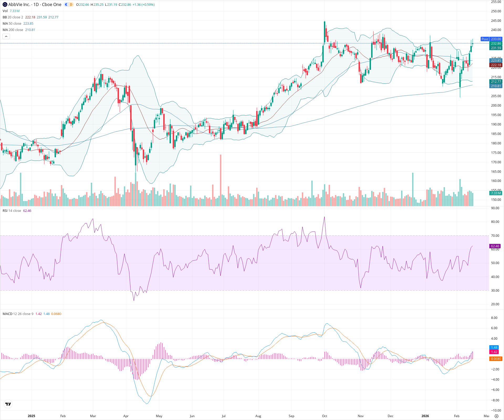Select the "MA 50 close" legend entry
Image resolution: width=504 pixels, height=420 pixels.
click(12, 23)
